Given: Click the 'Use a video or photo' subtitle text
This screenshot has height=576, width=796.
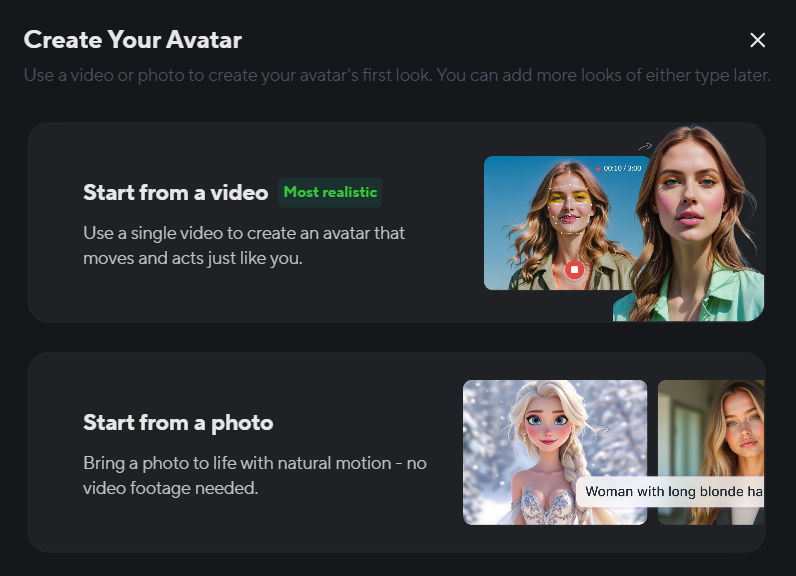Looking at the screenshot, I should click(x=397, y=75).
